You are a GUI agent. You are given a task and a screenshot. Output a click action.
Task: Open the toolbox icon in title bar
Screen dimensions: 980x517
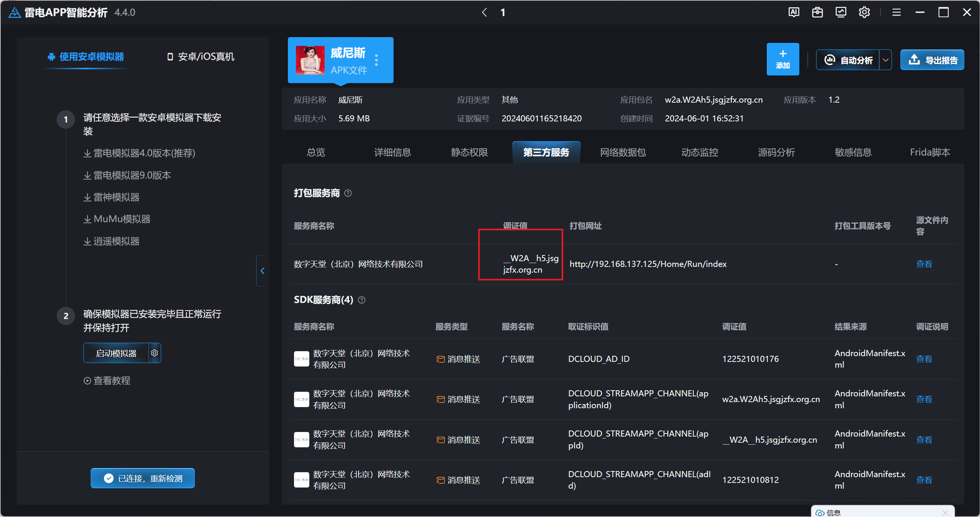coord(817,12)
